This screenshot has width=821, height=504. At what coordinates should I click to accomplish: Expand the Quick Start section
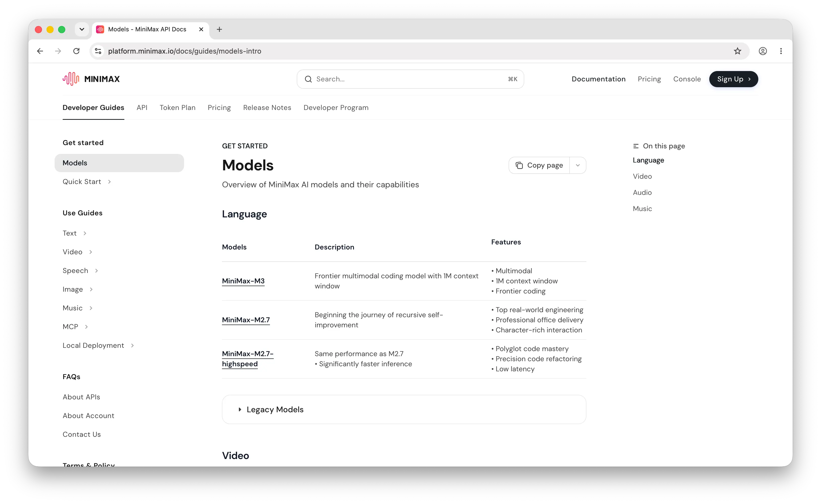pos(109,182)
